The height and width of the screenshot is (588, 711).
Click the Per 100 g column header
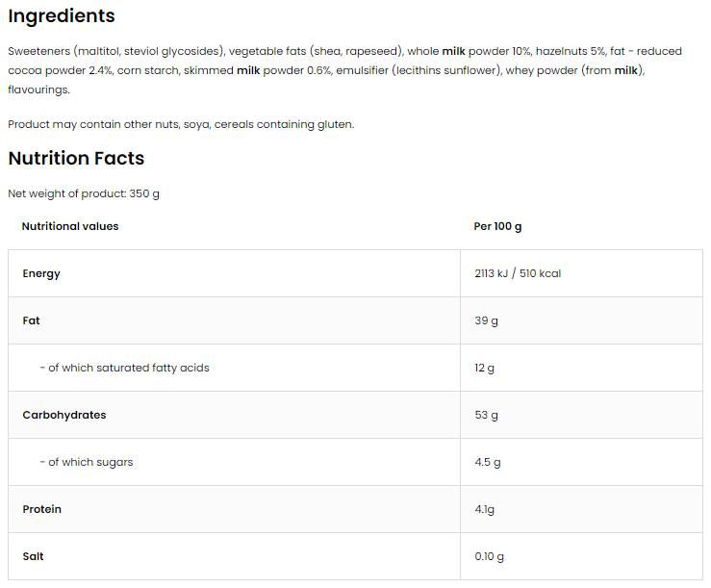pos(497,226)
